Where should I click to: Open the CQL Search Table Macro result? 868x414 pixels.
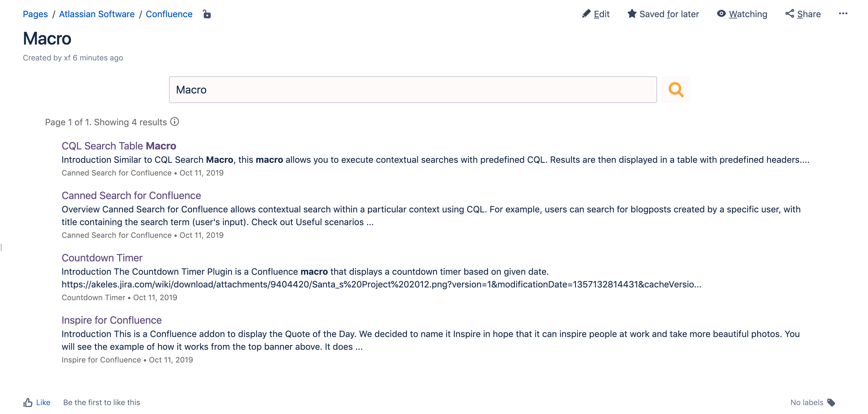(119, 146)
